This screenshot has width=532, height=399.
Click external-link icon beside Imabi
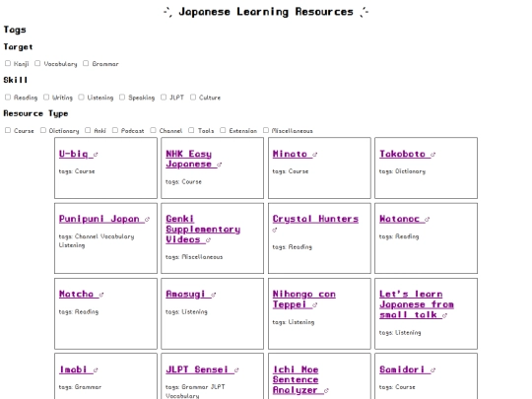96,369
